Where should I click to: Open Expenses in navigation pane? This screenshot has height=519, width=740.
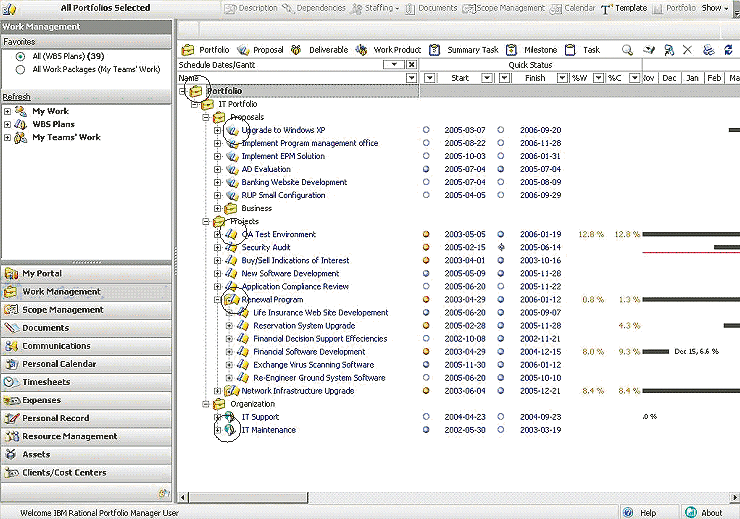pos(86,400)
